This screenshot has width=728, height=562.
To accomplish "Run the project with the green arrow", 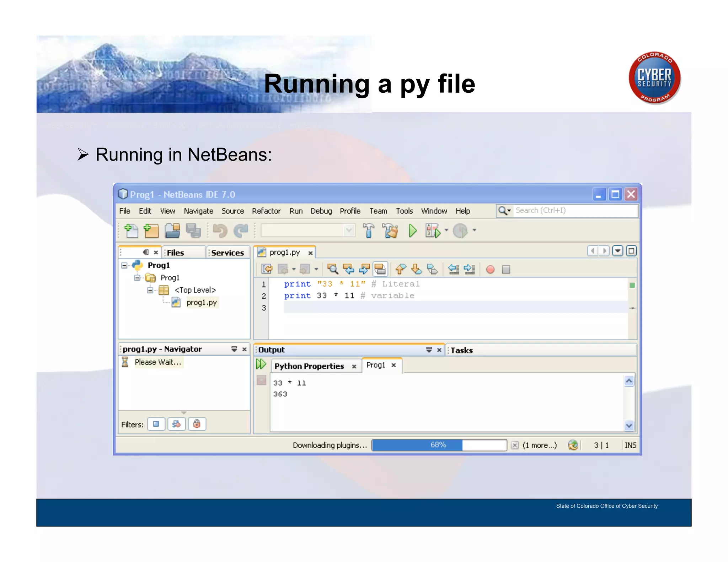I will (412, 231).
